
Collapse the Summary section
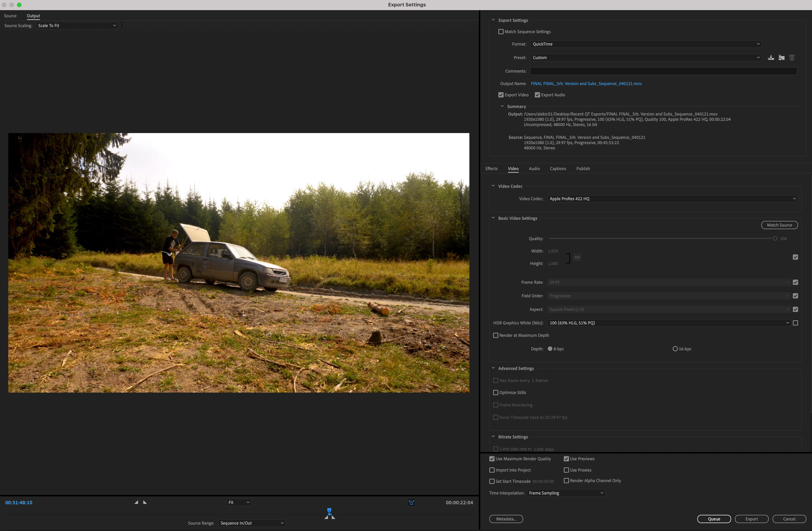pos(502,106)
